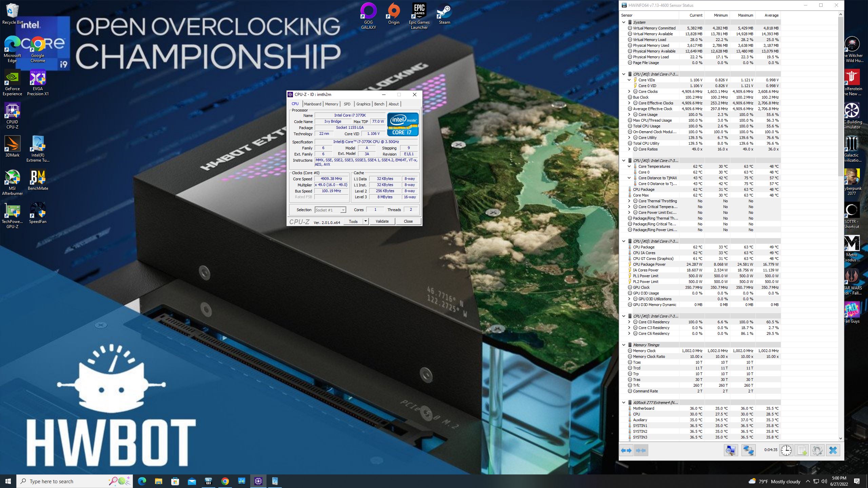Reset elapsed time with clock icon
Viewport: 868px width, 488px height.
786,450
